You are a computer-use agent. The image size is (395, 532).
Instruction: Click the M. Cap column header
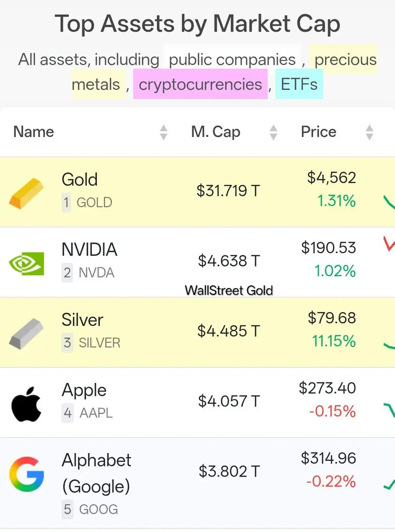216,132
